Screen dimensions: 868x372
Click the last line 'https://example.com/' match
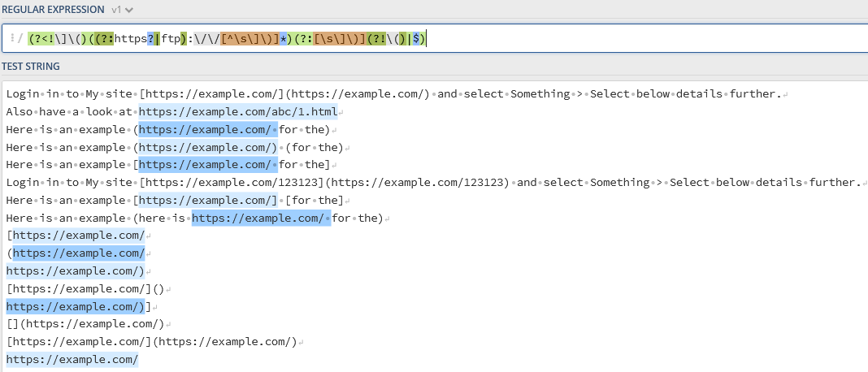72,360
